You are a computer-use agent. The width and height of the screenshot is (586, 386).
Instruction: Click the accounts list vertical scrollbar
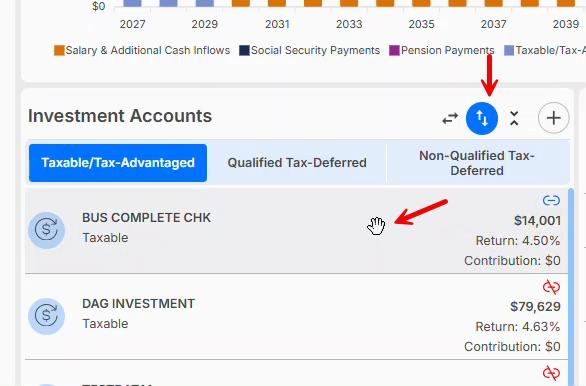click(571, 287)
